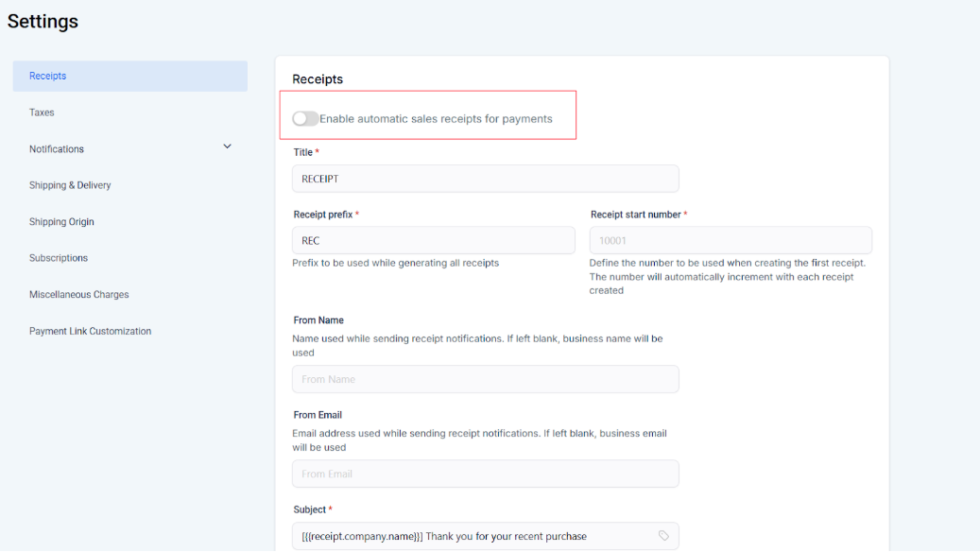Select the From Email input box
980x552 pixels.
point(485,474)
